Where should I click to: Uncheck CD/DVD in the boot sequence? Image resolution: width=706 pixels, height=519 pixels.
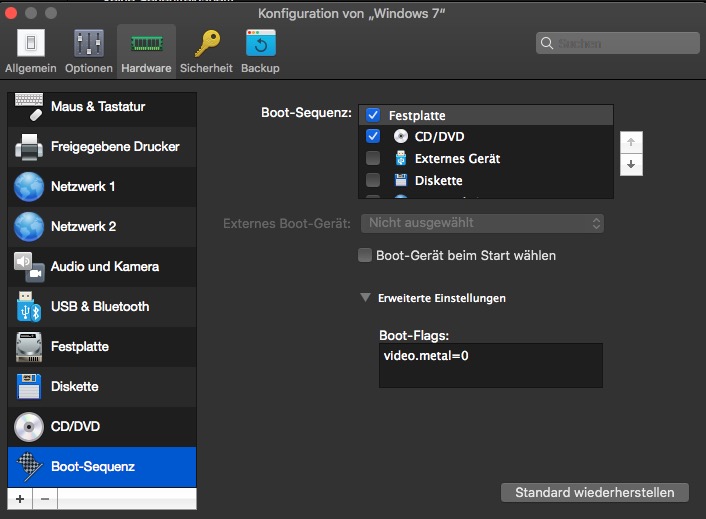point(373,136)
